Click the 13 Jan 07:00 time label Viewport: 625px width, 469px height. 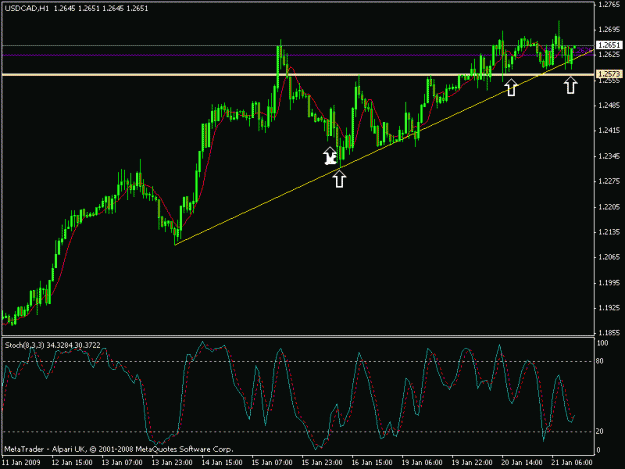pyautogui.click(x=122, y=463)
